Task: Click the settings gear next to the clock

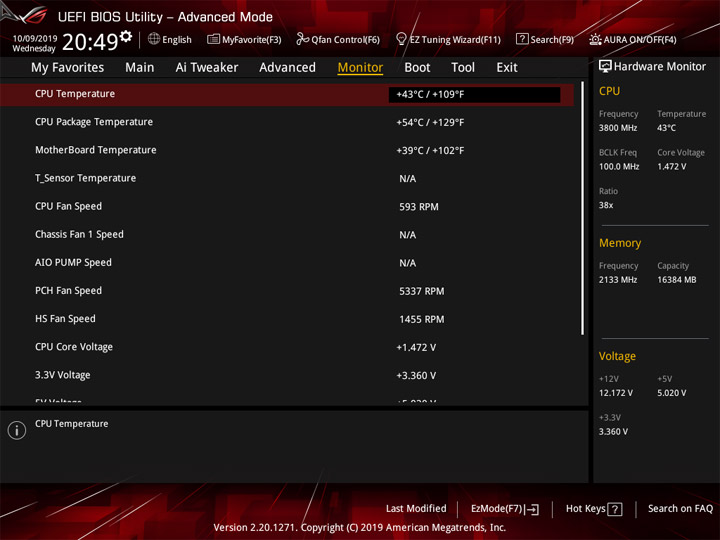Action: [x=126, y=36]
